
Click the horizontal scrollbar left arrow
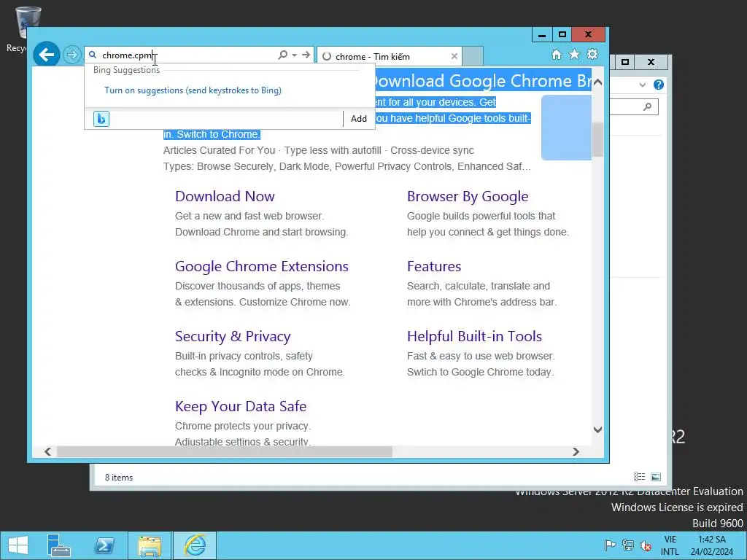pos(47,451)
